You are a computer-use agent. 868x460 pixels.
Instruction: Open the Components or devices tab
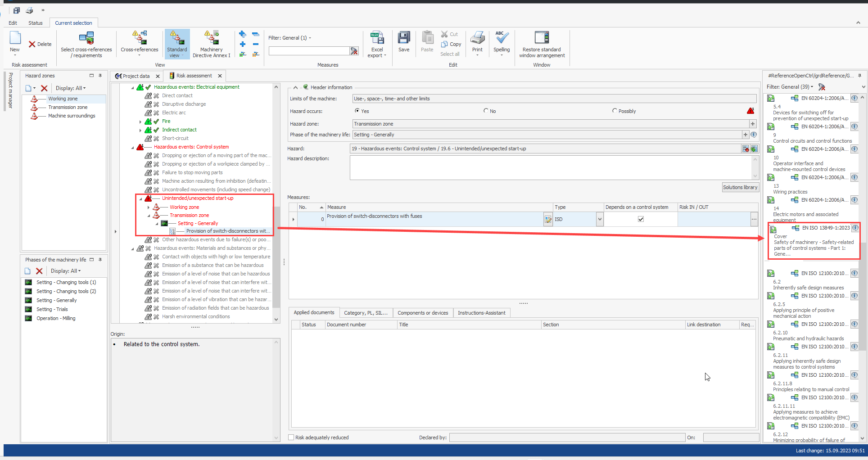pyautogui.click(x=422, y=313)
